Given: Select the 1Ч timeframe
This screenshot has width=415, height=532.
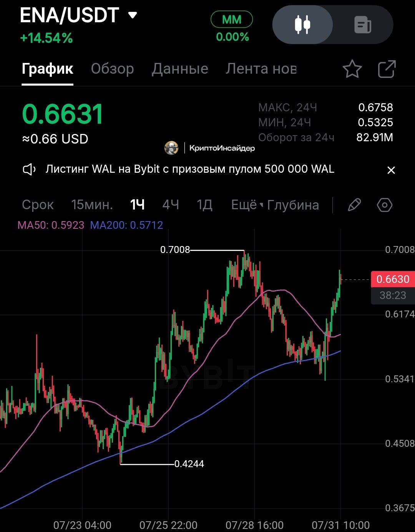Looking at the screenshot, I should 137,205.
